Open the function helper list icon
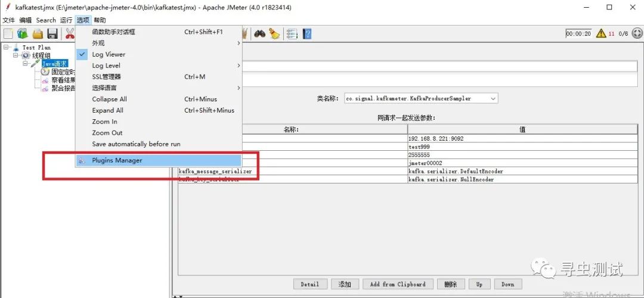Viewport: 644px width, 298px height. coord(292,33)
